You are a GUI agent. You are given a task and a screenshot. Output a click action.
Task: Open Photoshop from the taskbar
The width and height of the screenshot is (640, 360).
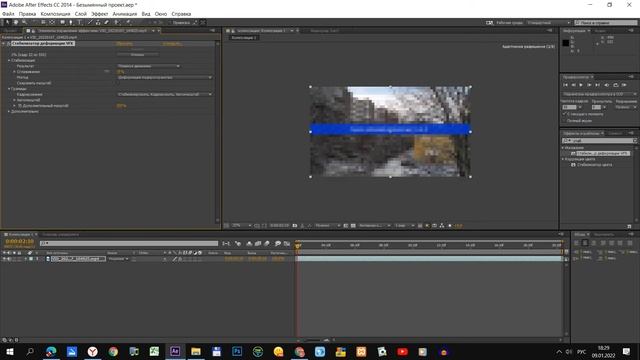point(237,351)
